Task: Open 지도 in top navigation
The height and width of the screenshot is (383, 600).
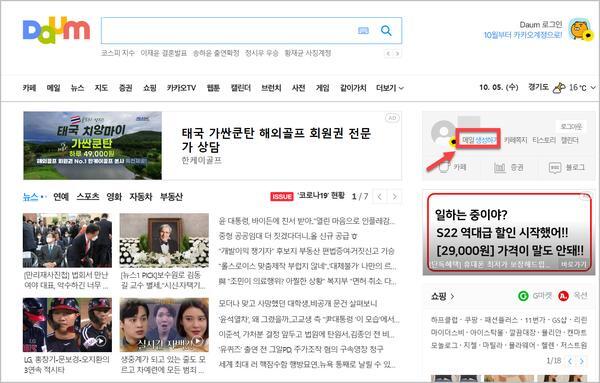Action: coord(101,88)
